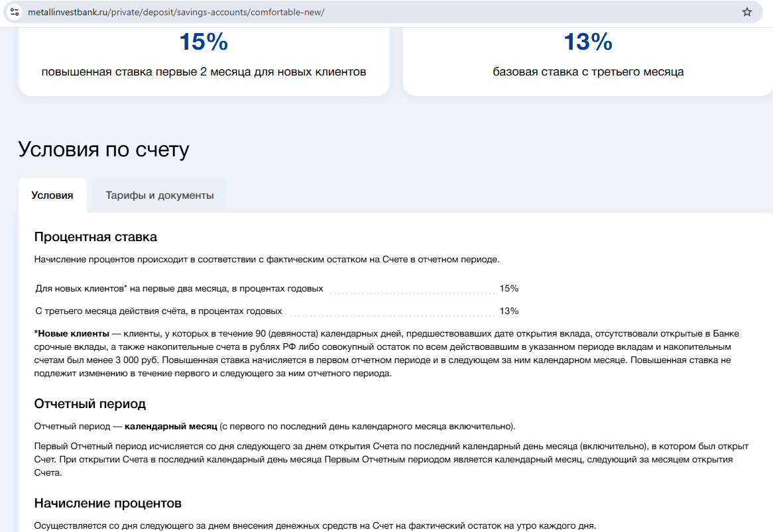
Task: Click the metallinvestbank.ru URL in address bar
Action: (176, 13)
